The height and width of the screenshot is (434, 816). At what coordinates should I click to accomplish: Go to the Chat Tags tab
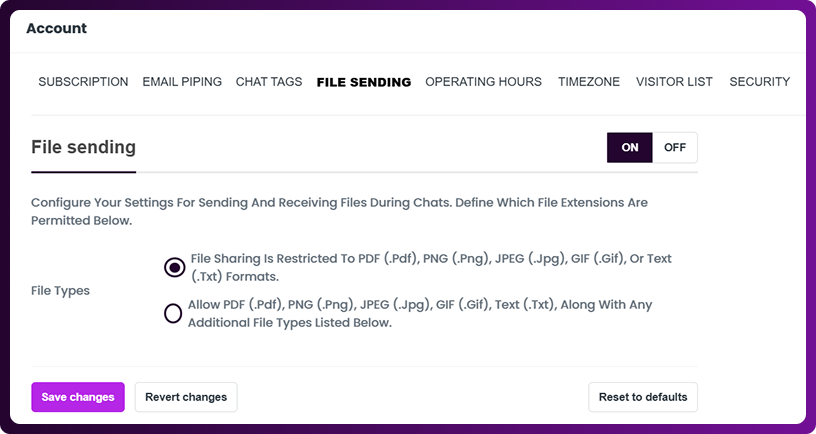[269, 82]
